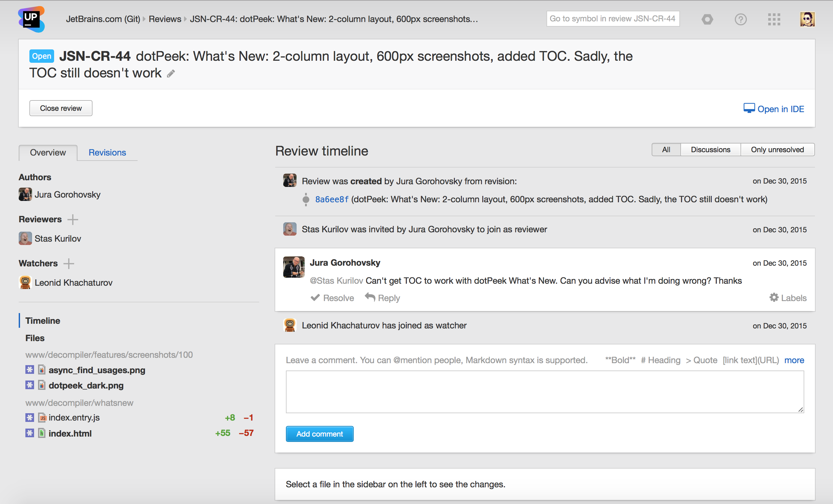Viewport: 833px width, 504px height.
Task: Click the Upsource logo icon
Action: [31, 19]
